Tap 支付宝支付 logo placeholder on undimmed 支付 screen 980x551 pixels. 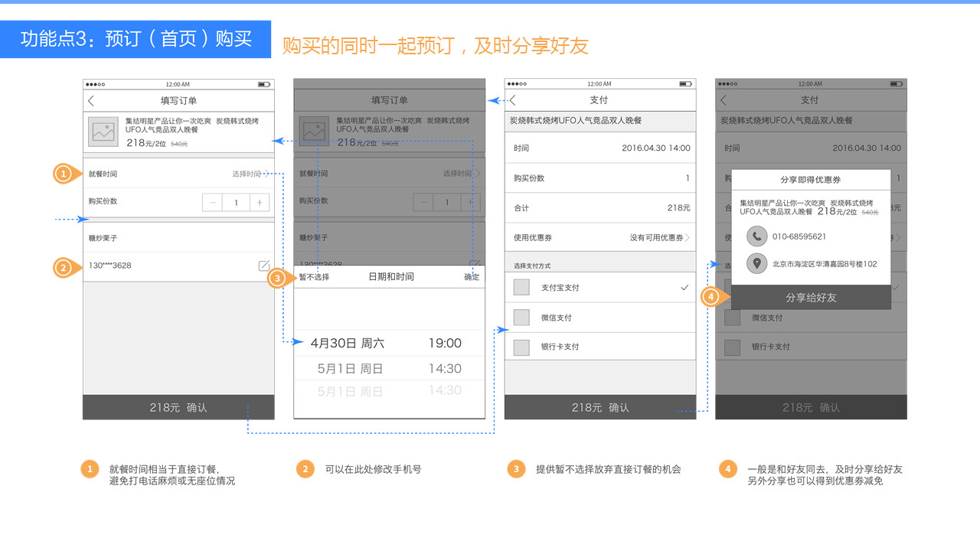coord(521,288)
